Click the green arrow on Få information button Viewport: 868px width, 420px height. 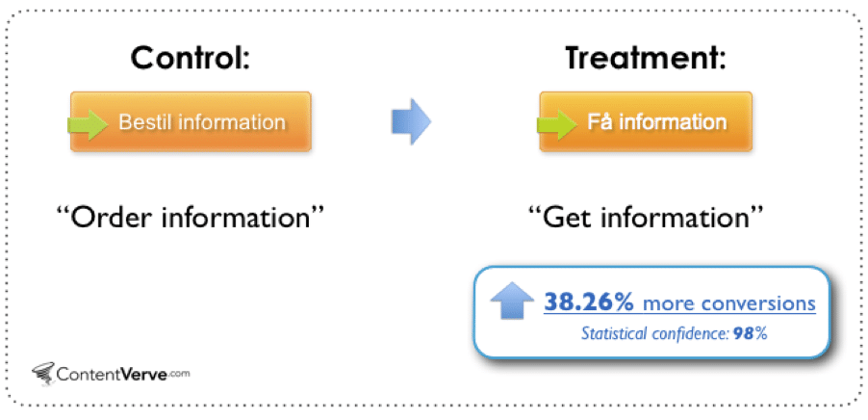click(x=557, y=123)
